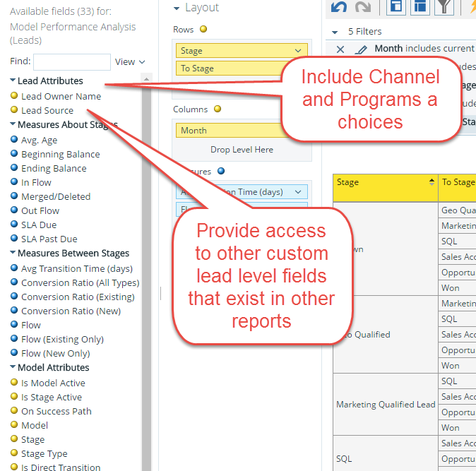The width and height of the screenshot is (476, 471).
Task: Click the first layout panel toolbar icon
Action: click(396, 7)
